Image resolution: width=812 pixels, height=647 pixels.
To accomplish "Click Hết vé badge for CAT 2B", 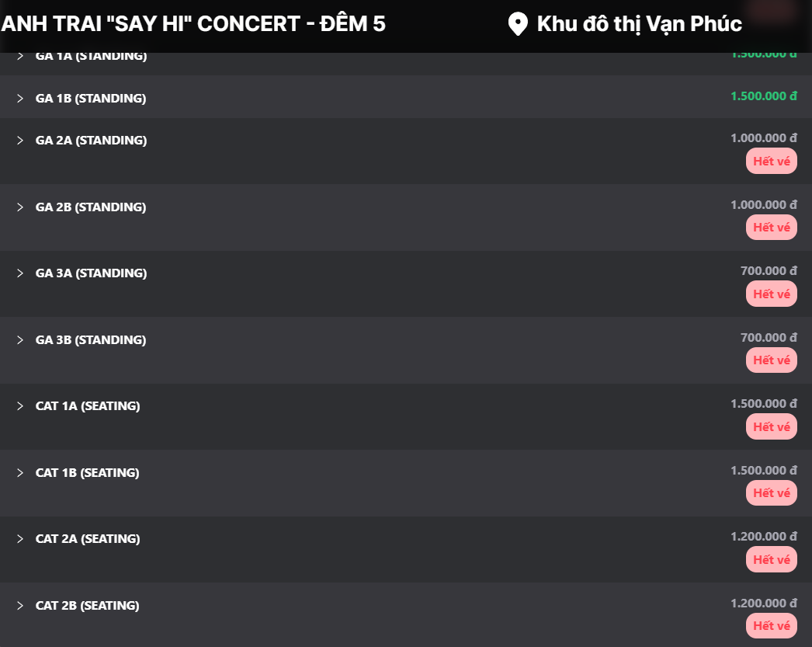I will click(x=771, y=626).
